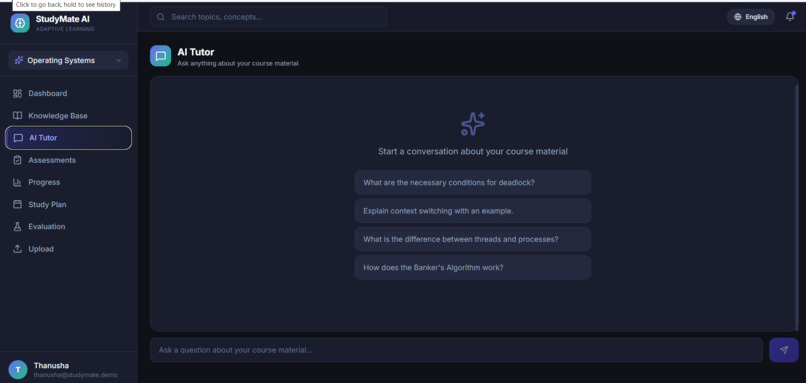
Task: Click the Assessments clipboard icon
Action: click(17, 160)
